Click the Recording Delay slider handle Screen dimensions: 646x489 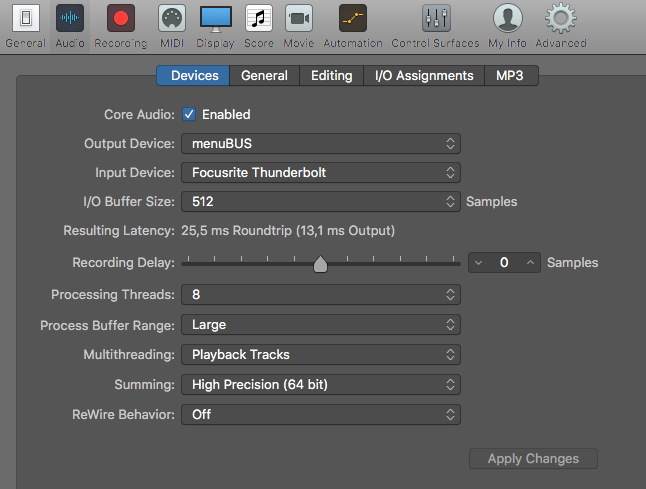pos(320,264)
